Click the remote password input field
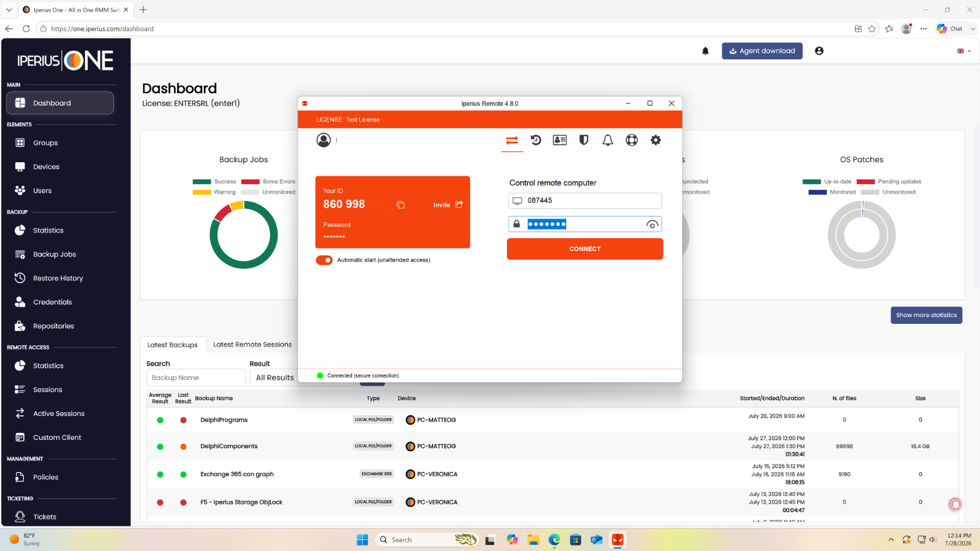Viewport: 980px width, 551px height. (585, 224)
